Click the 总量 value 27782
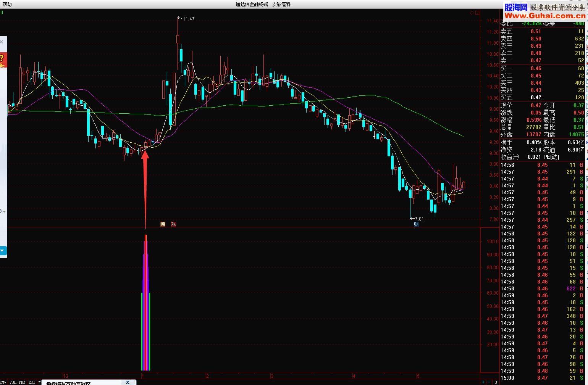 (533, 127)
